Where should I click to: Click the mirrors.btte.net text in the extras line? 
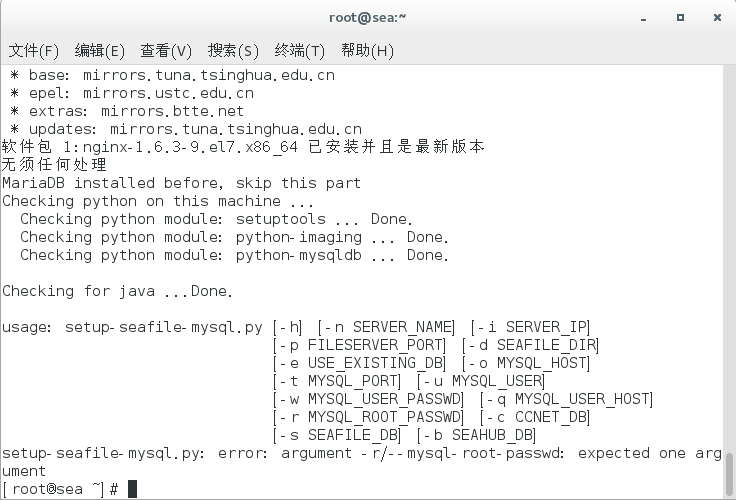point(172,111)
